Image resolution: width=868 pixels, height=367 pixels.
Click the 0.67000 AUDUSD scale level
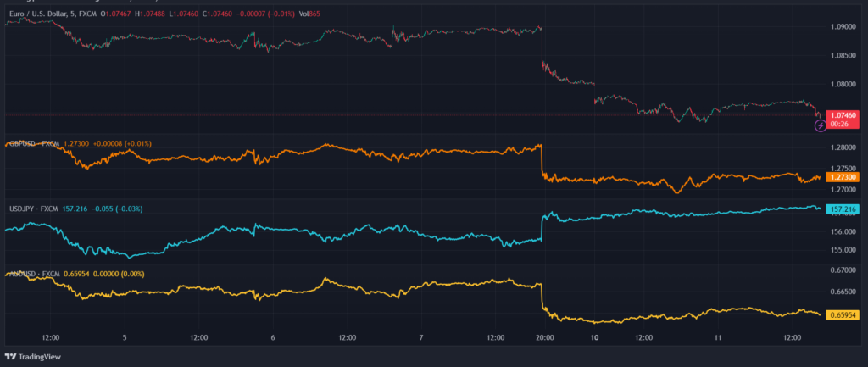click(842, 270)
